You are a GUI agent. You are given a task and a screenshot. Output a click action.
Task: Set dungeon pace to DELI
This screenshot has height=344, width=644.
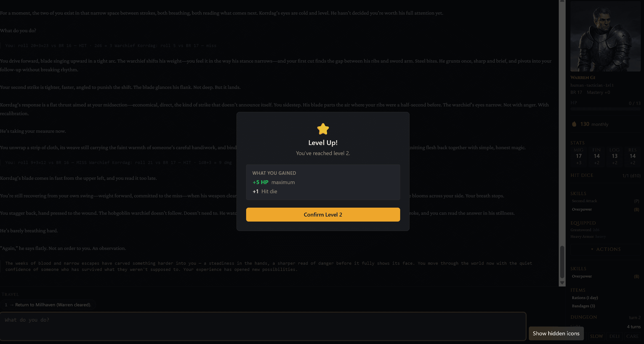click(x=614, y=336)
